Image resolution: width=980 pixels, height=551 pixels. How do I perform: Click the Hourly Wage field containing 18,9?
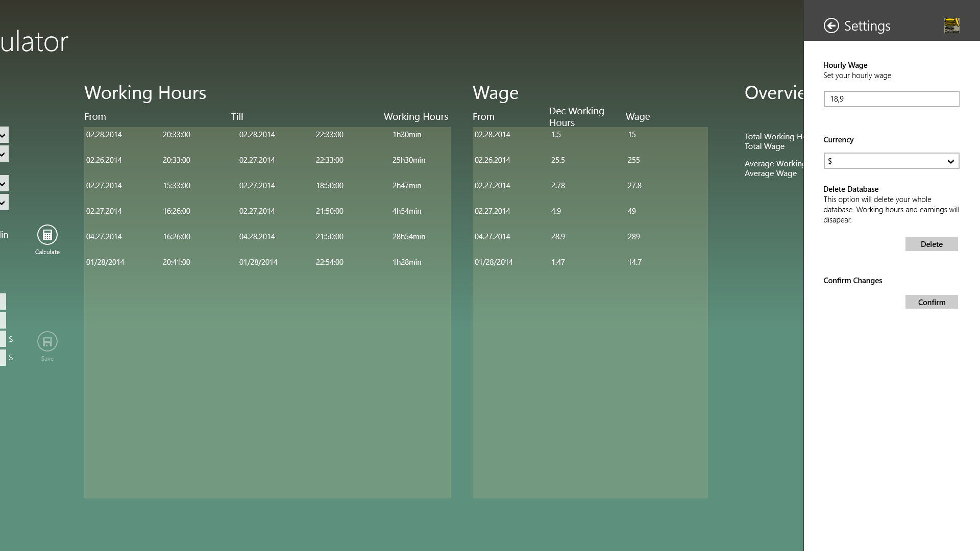coord(891,99)
